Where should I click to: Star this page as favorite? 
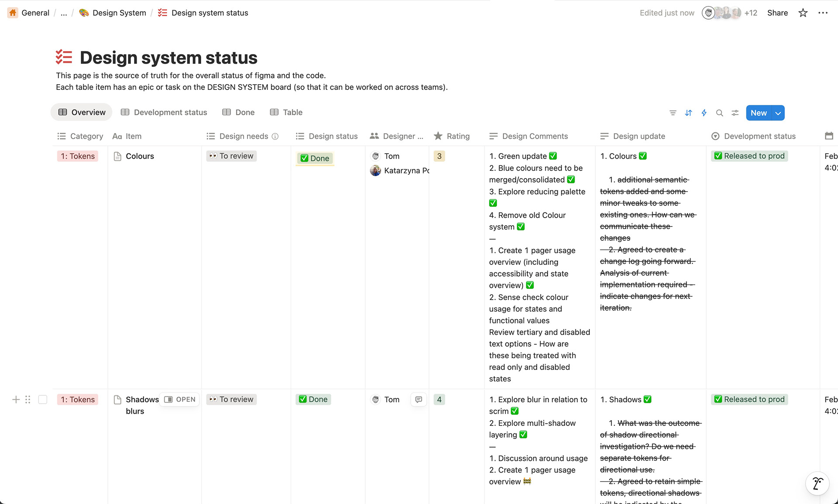(803, 13)
